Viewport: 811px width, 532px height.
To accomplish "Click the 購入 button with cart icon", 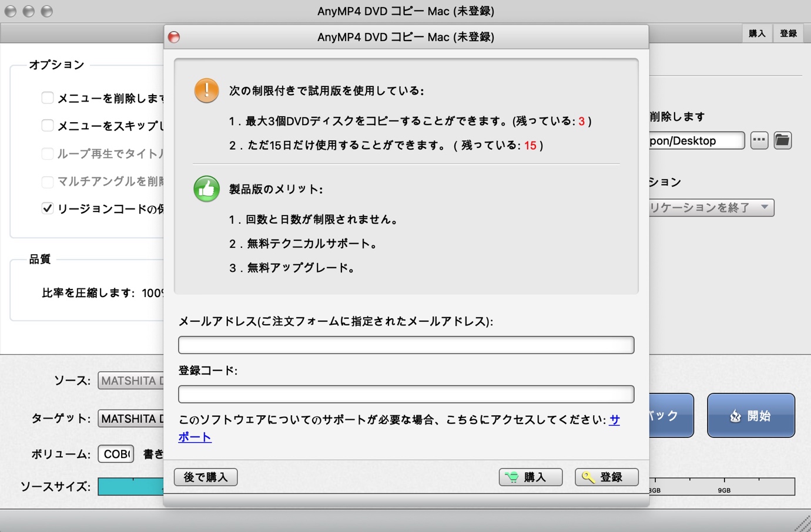I will click(x=531, y=477).
